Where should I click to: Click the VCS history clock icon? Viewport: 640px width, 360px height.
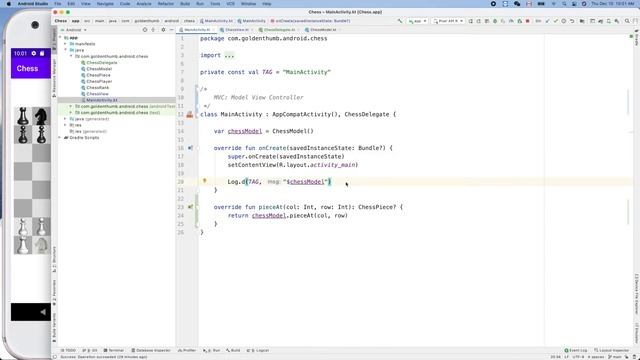coord(564,21)
